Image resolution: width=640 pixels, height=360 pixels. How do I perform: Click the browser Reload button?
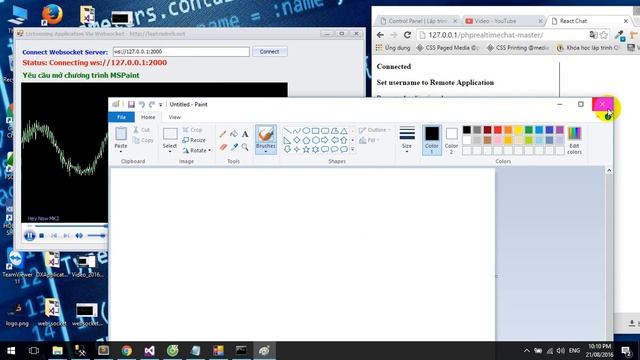tap(407, 35)
